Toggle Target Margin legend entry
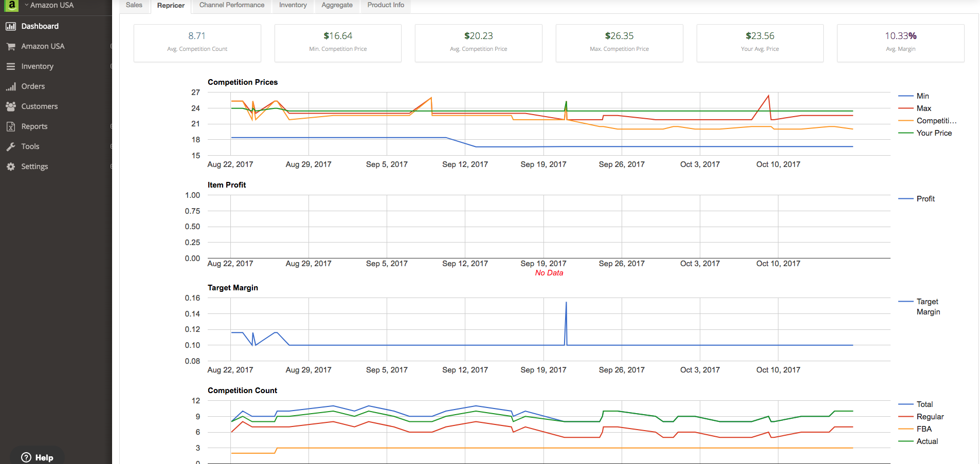This screenshot has height=464, width=980. point(919,307)
